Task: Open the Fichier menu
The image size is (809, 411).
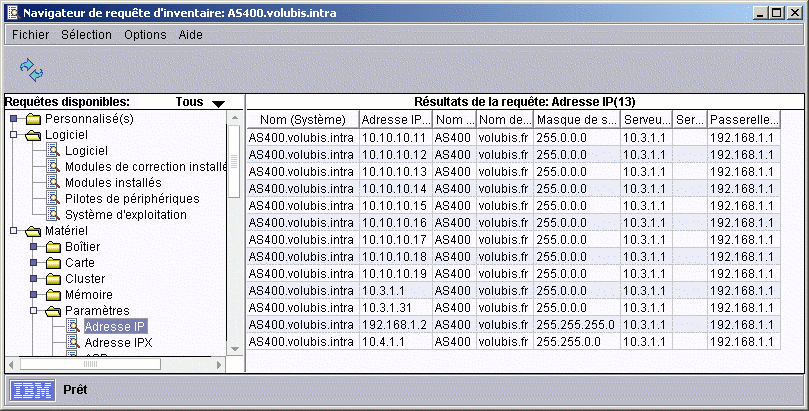Action: [30, 35]
